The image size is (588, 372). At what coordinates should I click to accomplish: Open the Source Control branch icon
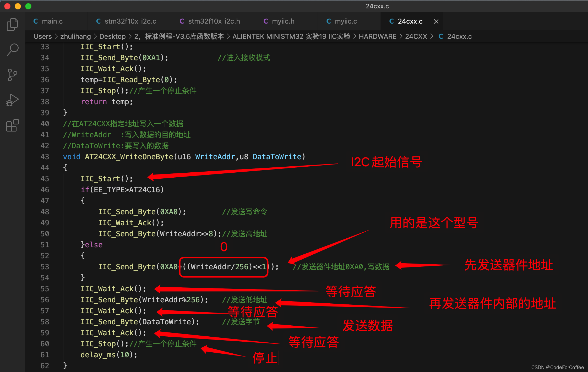[x=12, y=75]
